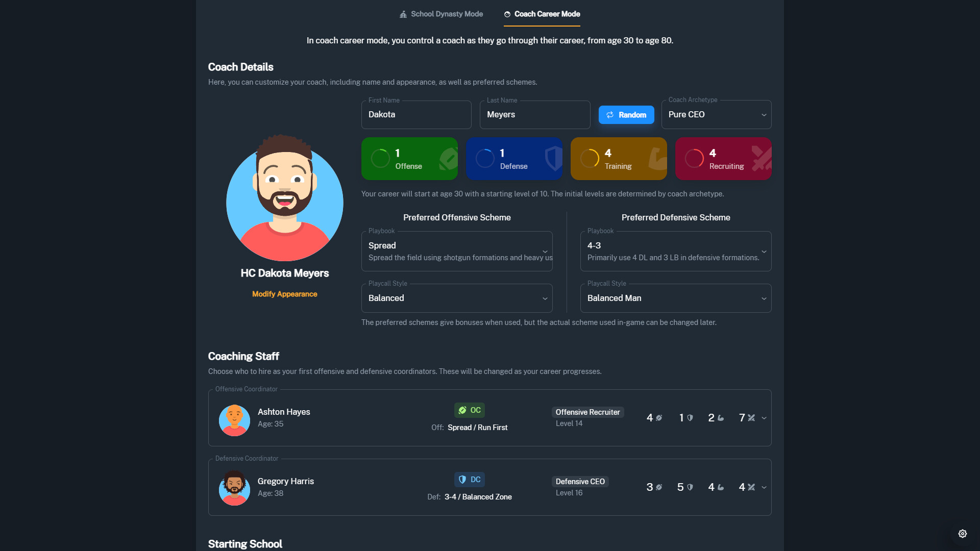The width and height of the screenshot is (980, 551).
Task: Click the Random name button
Action: (x=626, y=115)
